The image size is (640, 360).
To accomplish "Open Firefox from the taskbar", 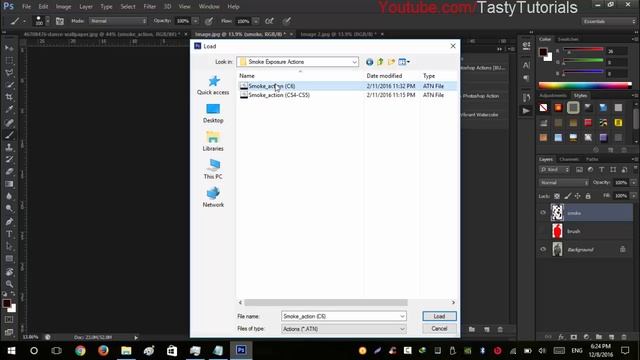I will click(103, 350).
